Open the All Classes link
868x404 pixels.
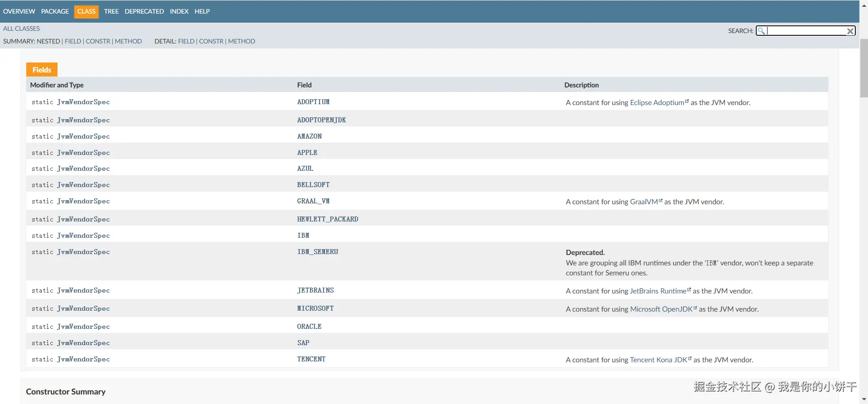pyautogui.click(x=21, y=29)
